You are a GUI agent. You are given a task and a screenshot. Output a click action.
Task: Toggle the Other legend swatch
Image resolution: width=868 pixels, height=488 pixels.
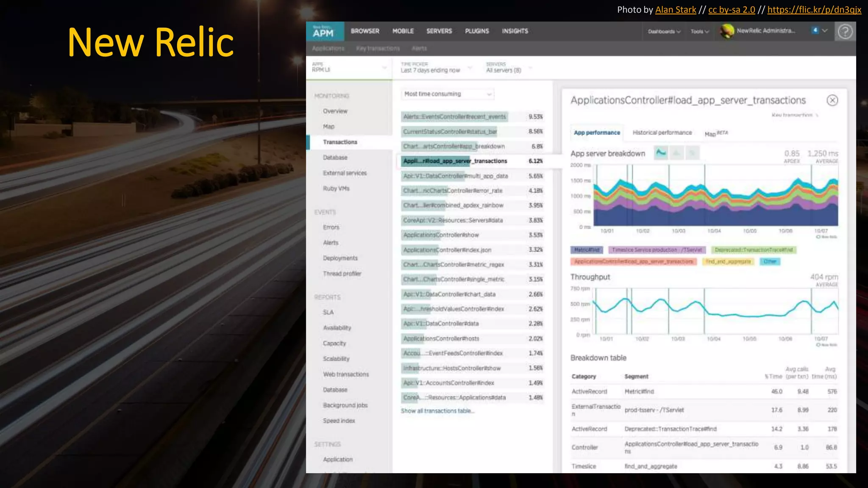click(x=770, y=262)
